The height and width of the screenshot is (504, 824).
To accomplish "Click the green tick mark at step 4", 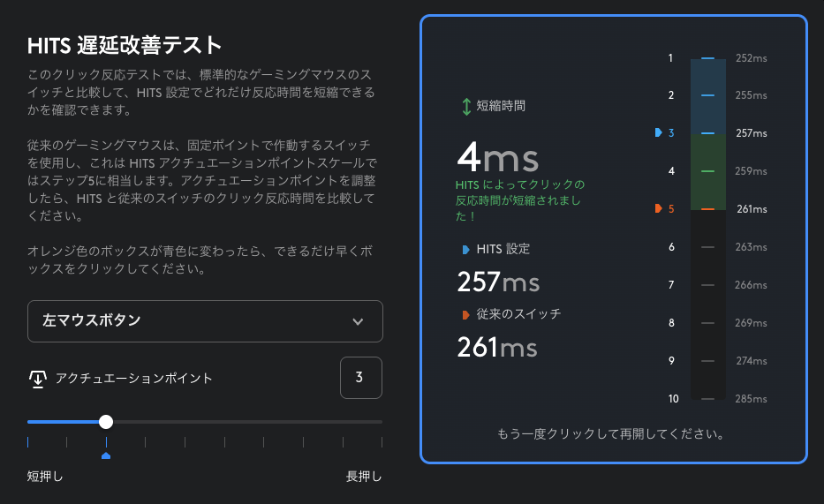I will coord(707,171).
